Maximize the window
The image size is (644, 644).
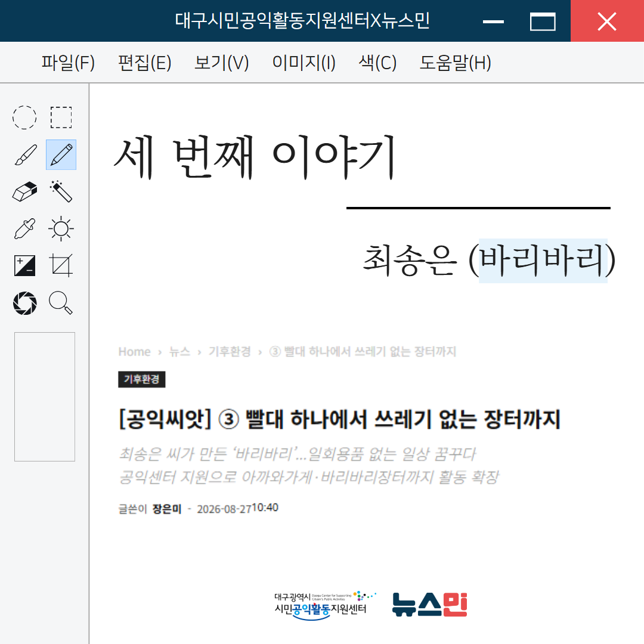(543, 21)
